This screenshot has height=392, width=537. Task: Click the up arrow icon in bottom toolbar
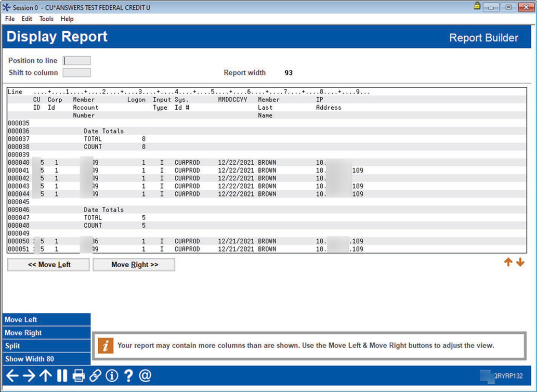46,375
